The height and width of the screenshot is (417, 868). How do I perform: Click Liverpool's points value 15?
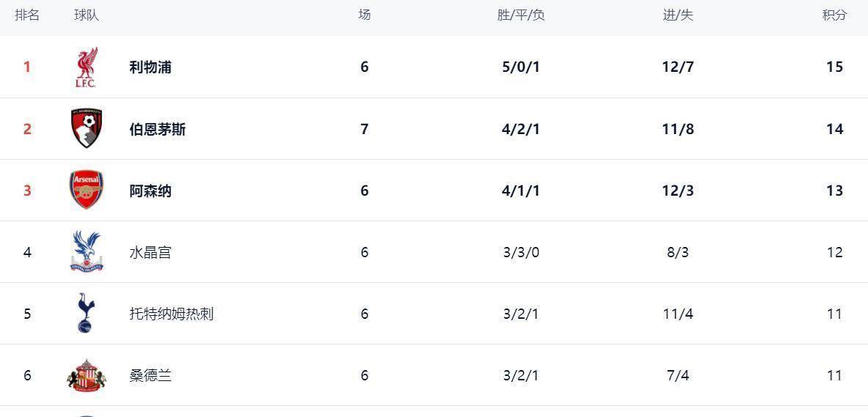tap(834, 67)
